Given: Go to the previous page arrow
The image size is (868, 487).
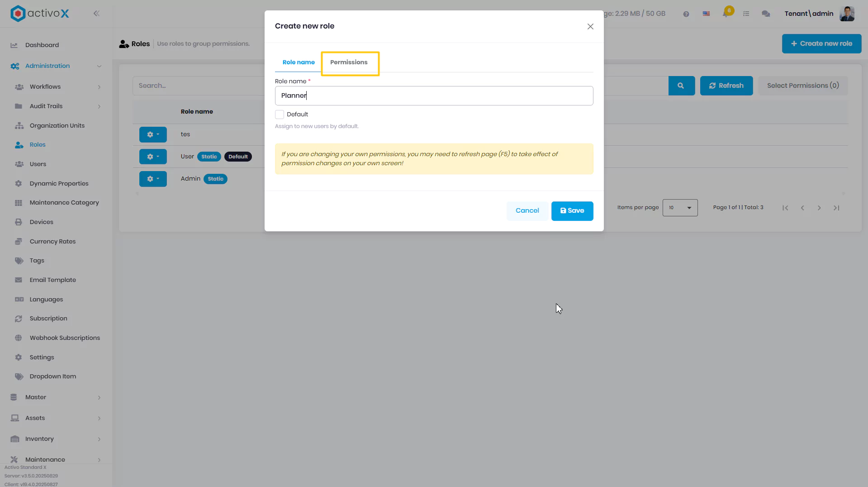Looking at the screenshot, I should (802, 208).
